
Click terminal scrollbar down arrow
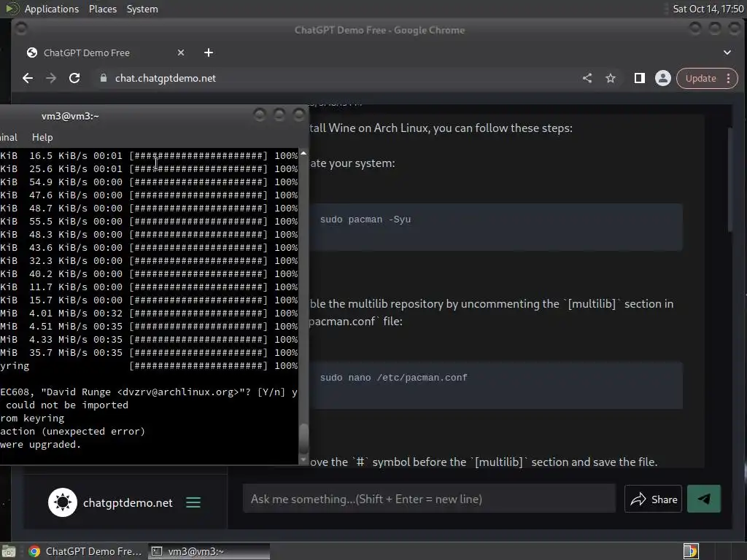click(x=303, y=460)
